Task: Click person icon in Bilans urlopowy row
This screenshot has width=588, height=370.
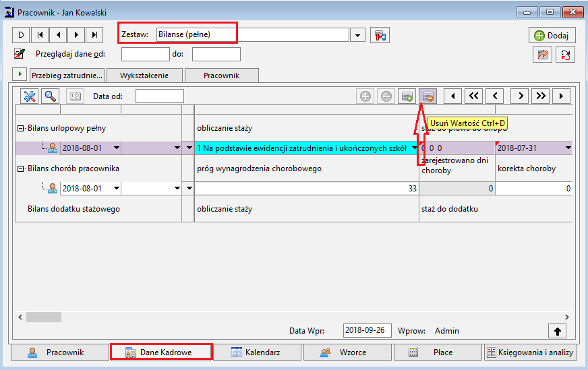Action: pos(53,148)
